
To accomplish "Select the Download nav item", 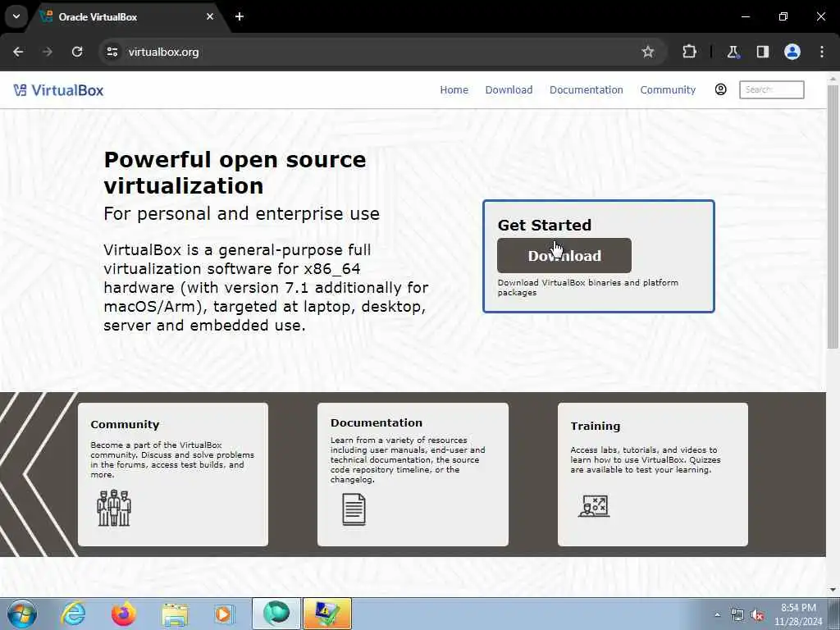I will point(509,90).
